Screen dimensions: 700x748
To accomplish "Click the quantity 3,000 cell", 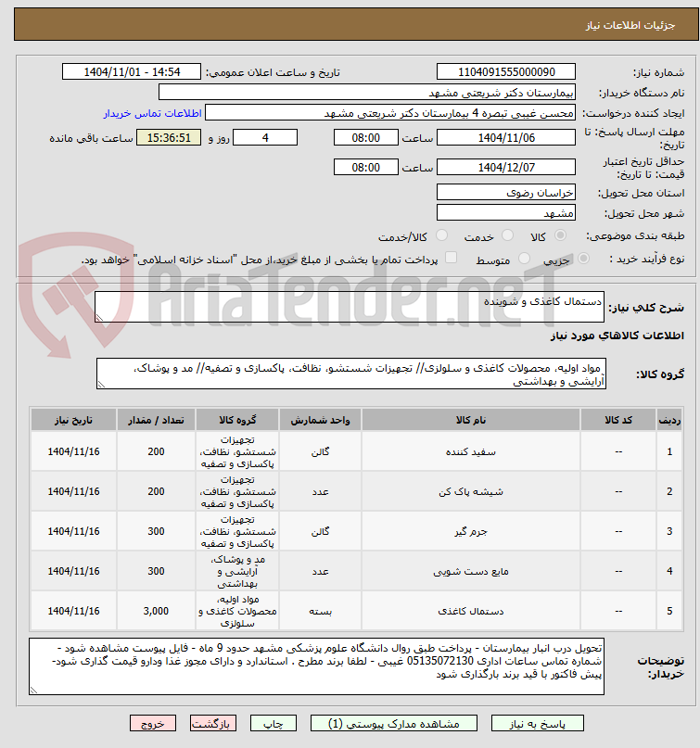I will pos(156,611).
